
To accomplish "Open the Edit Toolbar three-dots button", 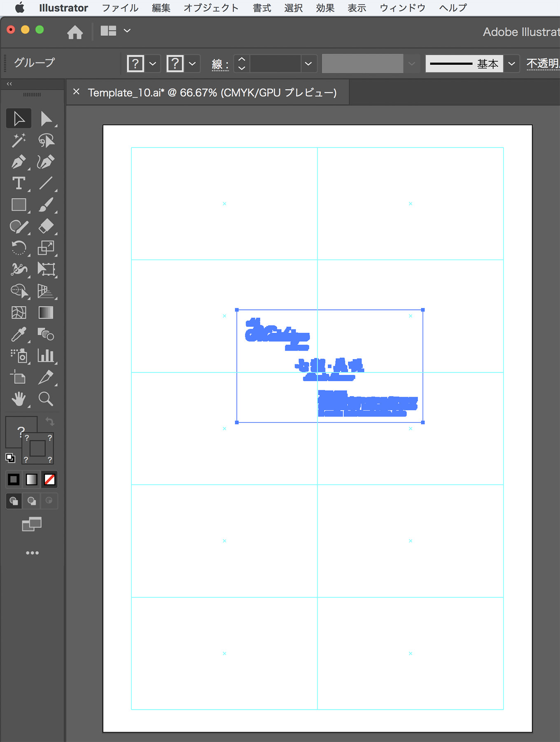I will point(32,553).
